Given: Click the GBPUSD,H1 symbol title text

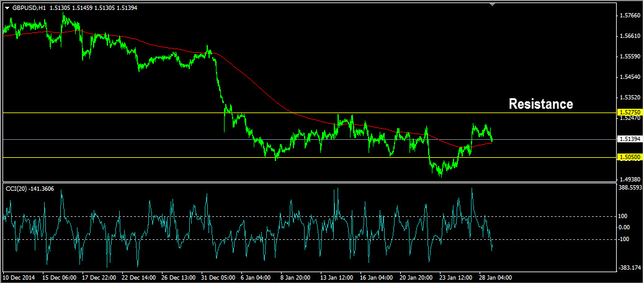Looking at the screenshot, I should [x=29, y=8].
